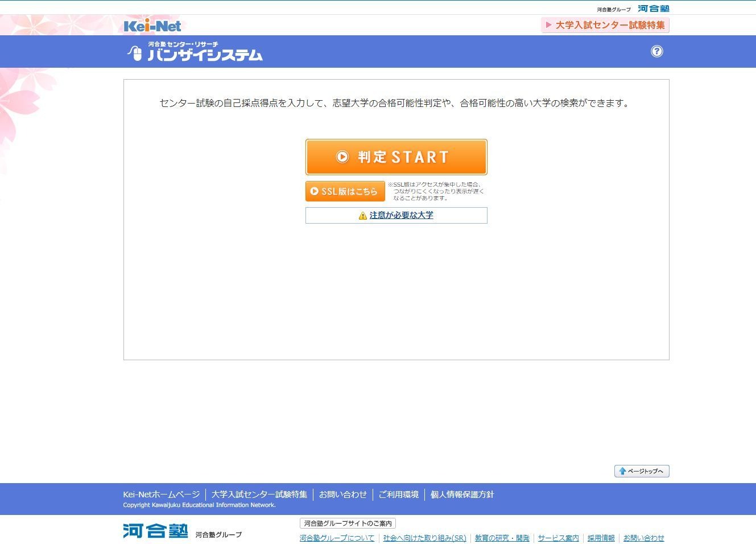Open お問い合わせ link in bottom row

(x=644, y=538)
